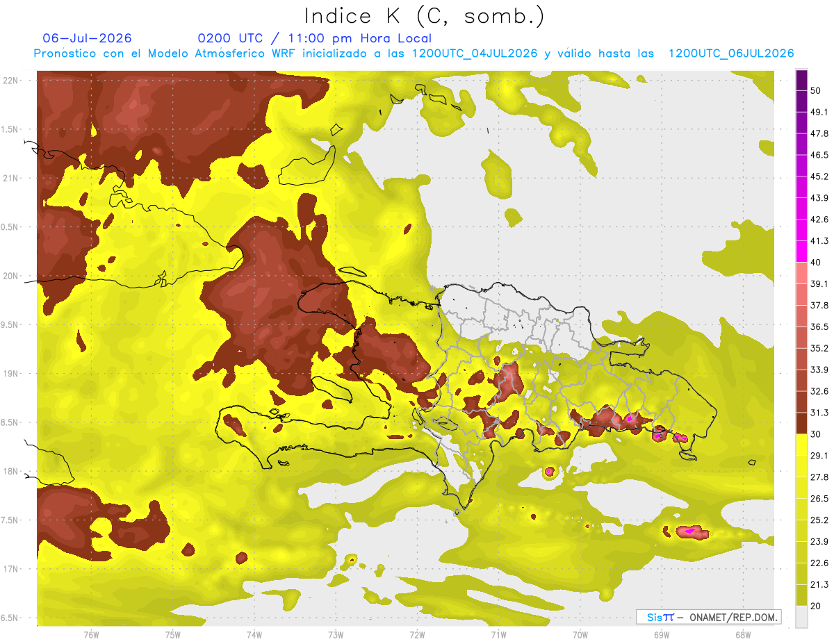This screenshot has height=644, width=834.
Task: Click the '49.1' value on the color scale
Action: tap(819, 112)
